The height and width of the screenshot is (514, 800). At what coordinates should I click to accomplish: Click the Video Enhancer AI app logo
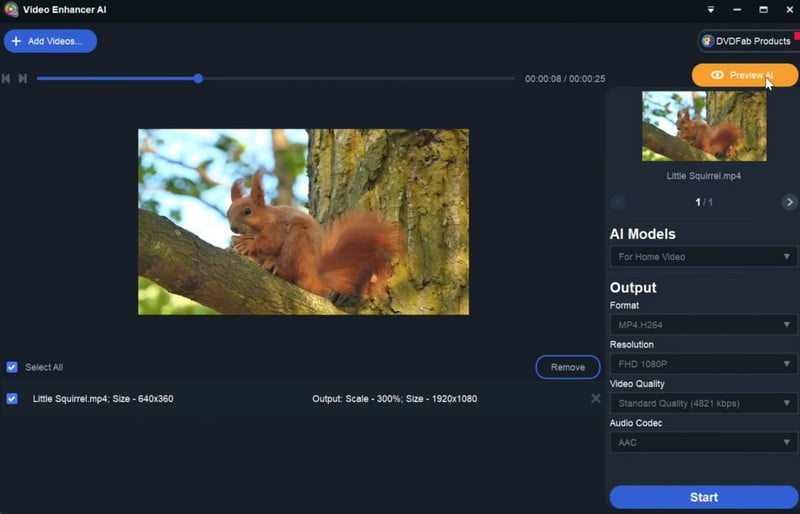click(11, 10)
